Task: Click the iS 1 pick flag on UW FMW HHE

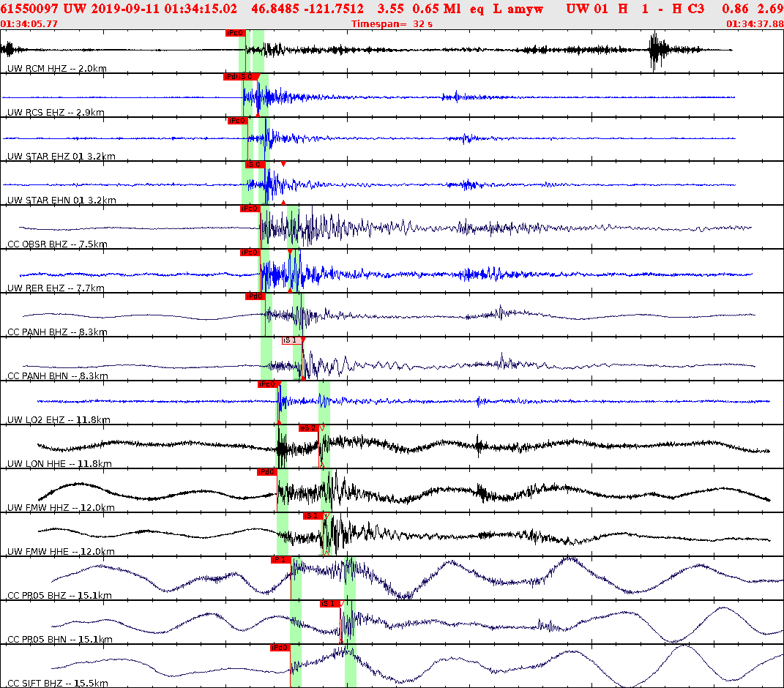Action: coord(312,515)
